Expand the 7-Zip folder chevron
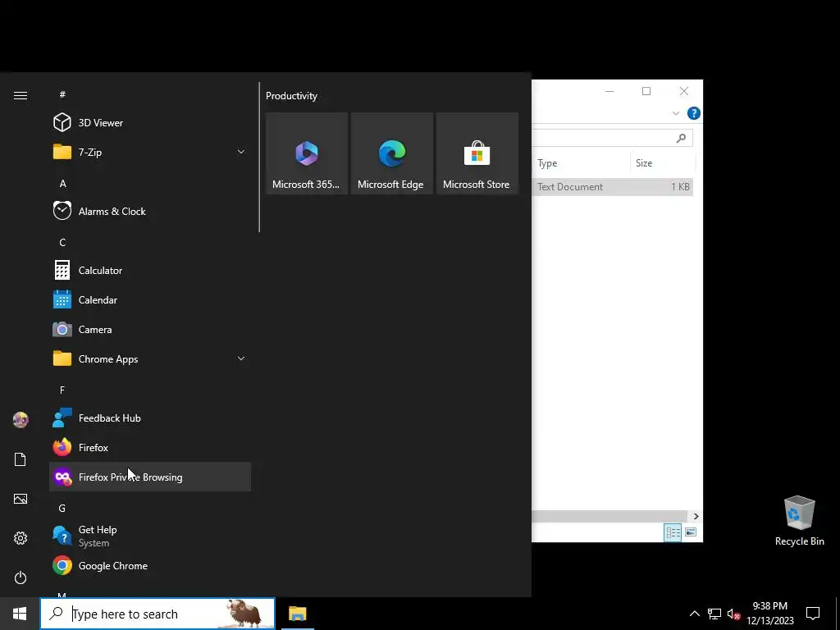This screenshot has height=630, width=840. click(x=241, y=152)
